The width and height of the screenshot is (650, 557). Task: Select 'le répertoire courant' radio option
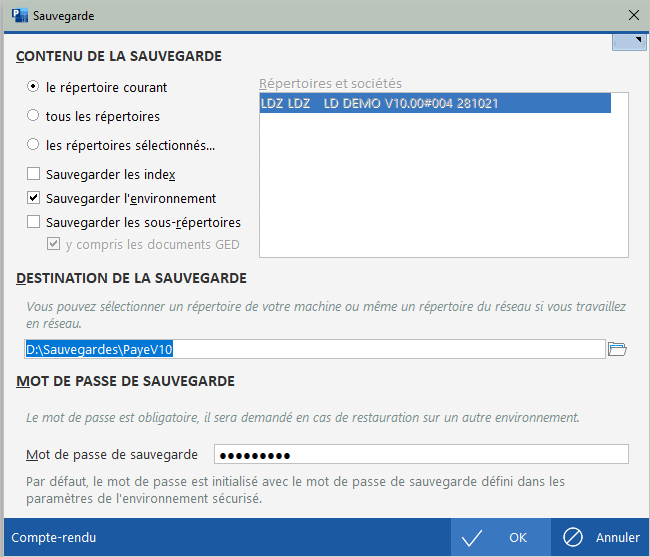(x=34, y=87)
